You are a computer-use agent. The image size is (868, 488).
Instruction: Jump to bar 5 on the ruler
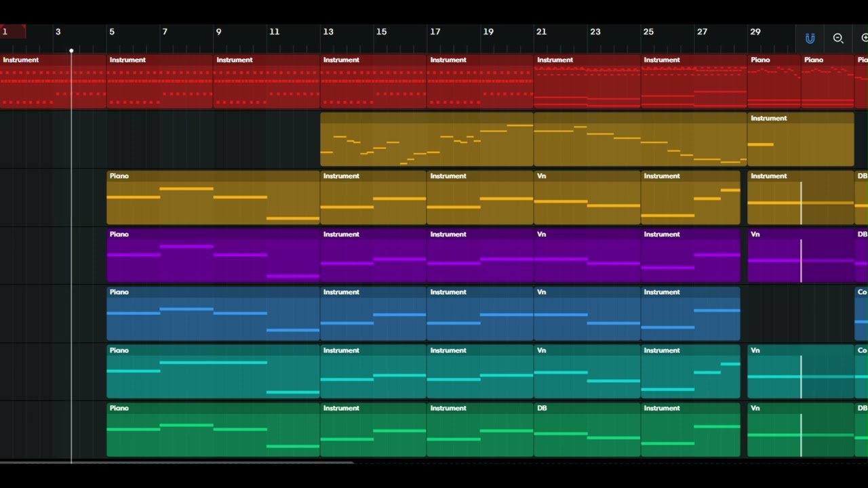(x=112, y=32)
